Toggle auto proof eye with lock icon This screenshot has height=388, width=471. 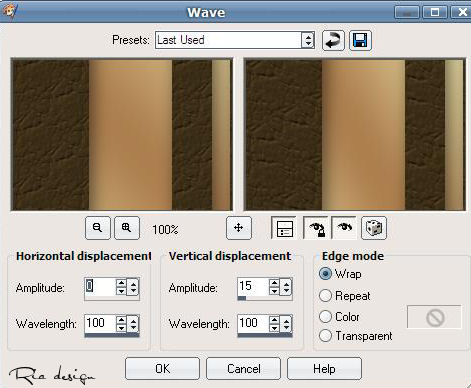(316, 228)
